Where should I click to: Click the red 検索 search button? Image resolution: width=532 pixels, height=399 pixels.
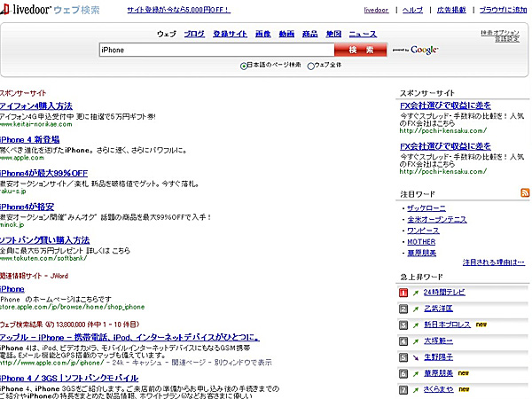(360, 50)
